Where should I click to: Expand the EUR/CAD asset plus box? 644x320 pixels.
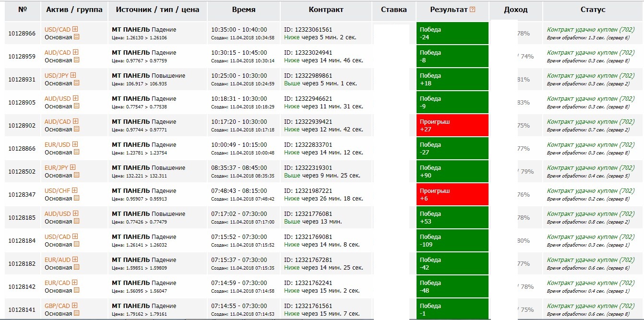pos(75,283)
